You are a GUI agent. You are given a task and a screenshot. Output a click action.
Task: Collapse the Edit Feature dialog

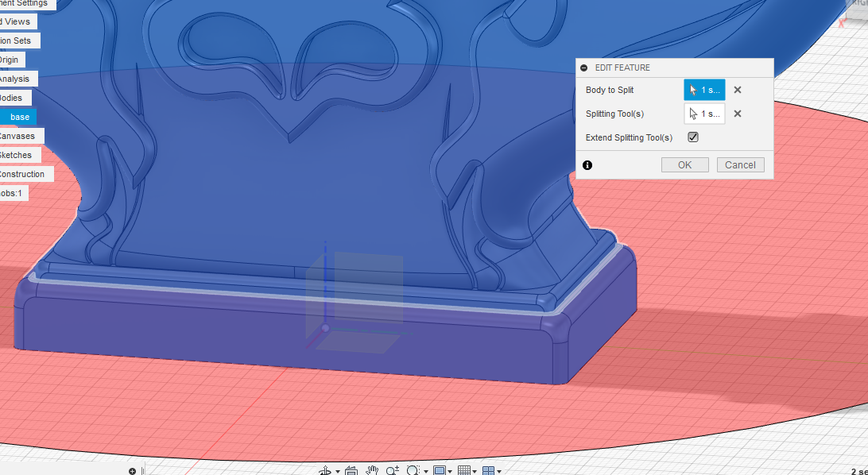pos(584,68)
